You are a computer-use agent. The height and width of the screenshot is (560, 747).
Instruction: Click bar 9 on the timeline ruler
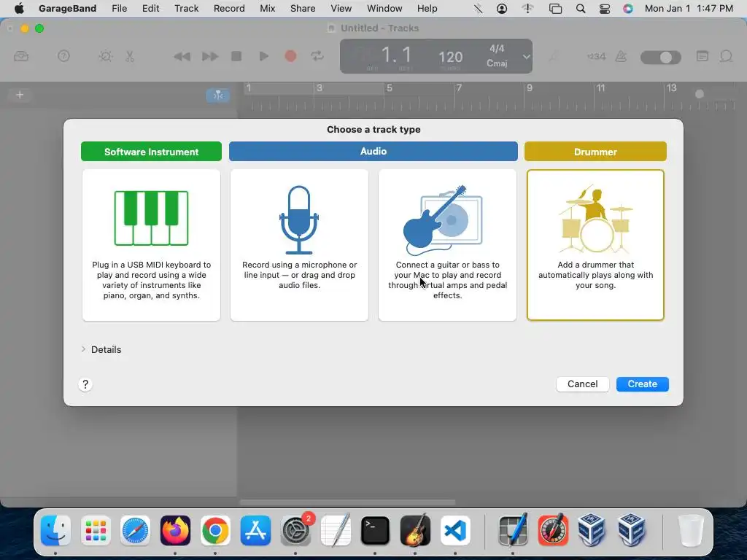point(530,88)
